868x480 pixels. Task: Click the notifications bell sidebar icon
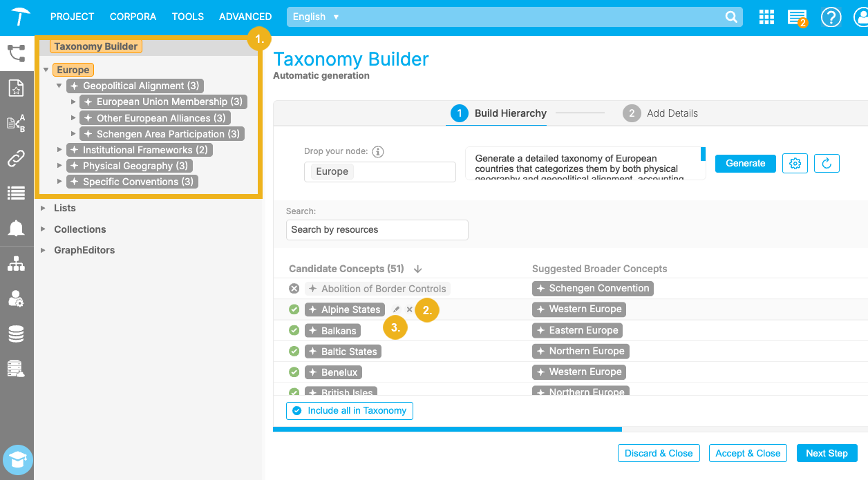(16, 229)
